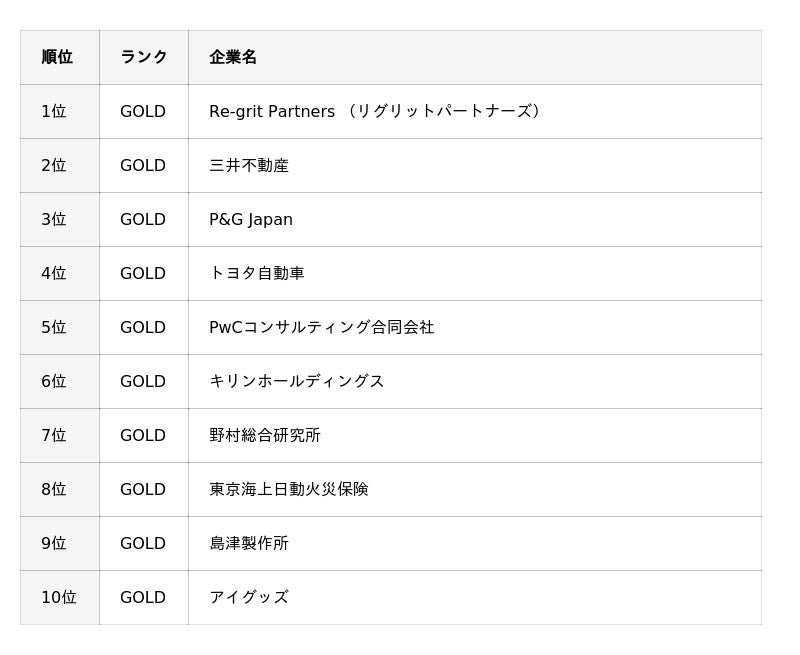Click the 3位 rank cell

(x=54, y=219)
